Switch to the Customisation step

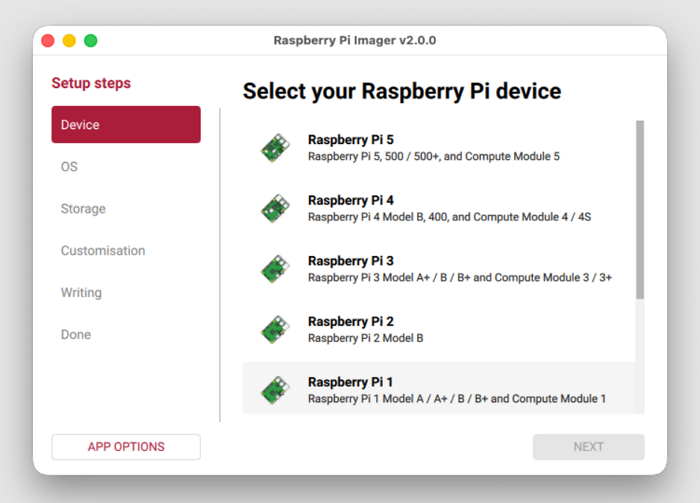click(103, 250)
